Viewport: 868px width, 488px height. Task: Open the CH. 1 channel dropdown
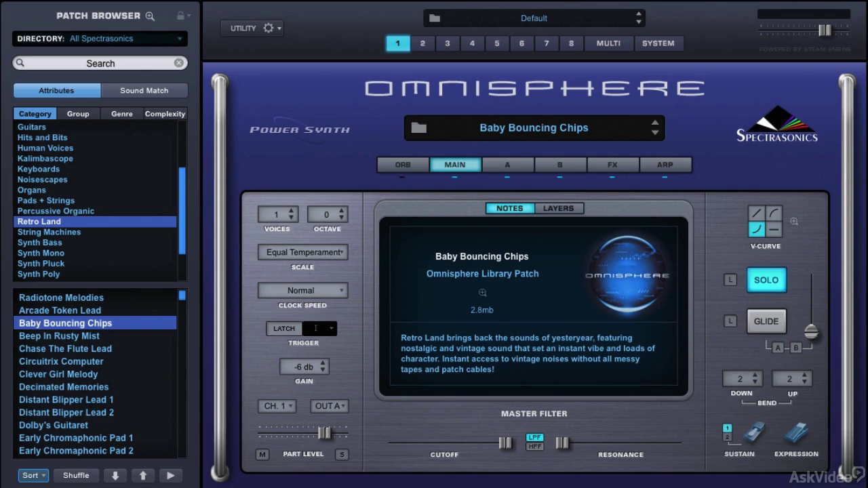click(x=277, y=406)
